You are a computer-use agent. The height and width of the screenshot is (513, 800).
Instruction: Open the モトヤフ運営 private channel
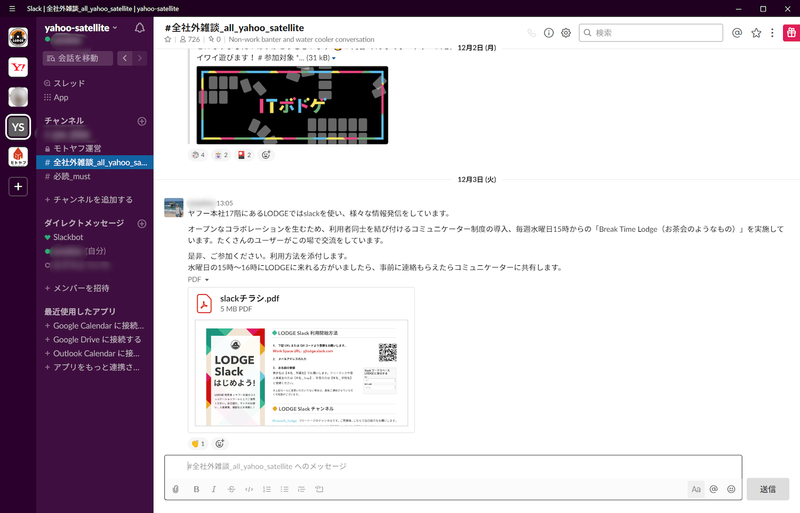(73, 149)
